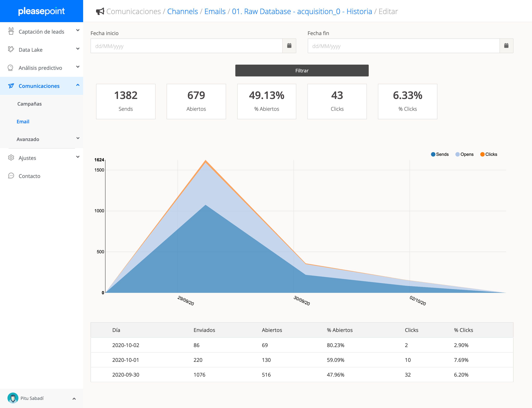The width and height of the screenshot is (532, 408).
Task: Expand the Avanzado submenu chevron
Action: point(78,138)
